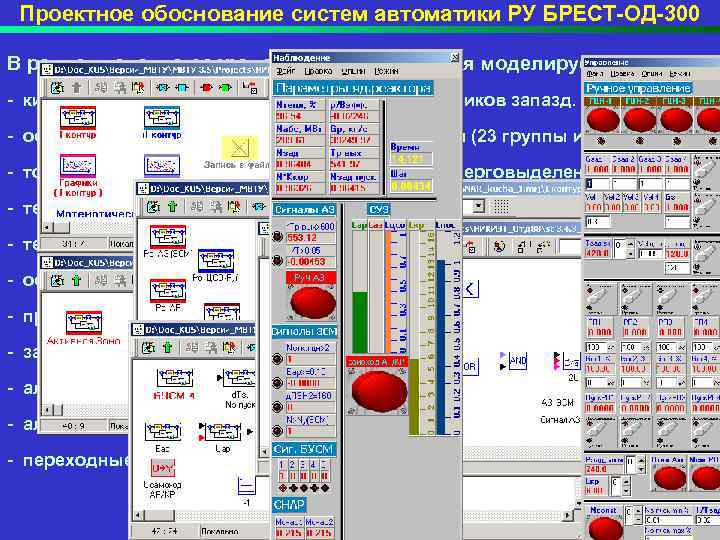This screenshot has width=720, height=540.
Task: Click the spinner arrows beside Nconst label
Action: (638, 515)
